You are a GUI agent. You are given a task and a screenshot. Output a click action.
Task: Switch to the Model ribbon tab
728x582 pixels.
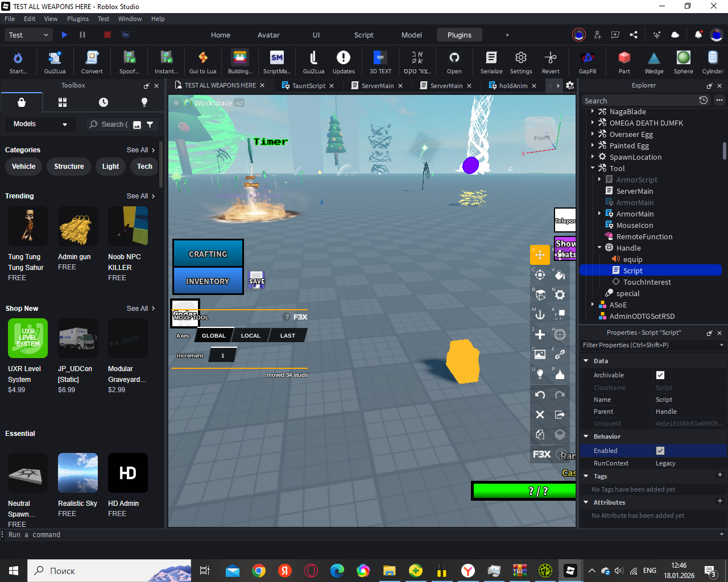pyautogui.click(x=412, y=35)
